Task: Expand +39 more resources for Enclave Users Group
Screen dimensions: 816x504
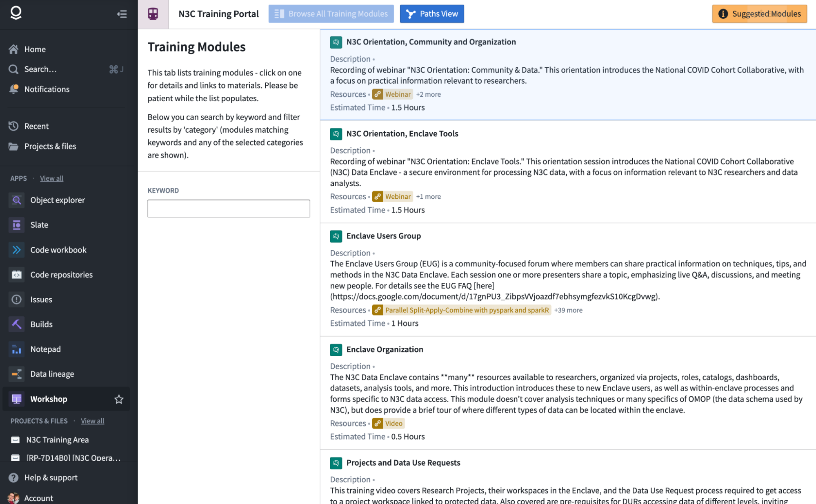Action: (x=568, y=310)
